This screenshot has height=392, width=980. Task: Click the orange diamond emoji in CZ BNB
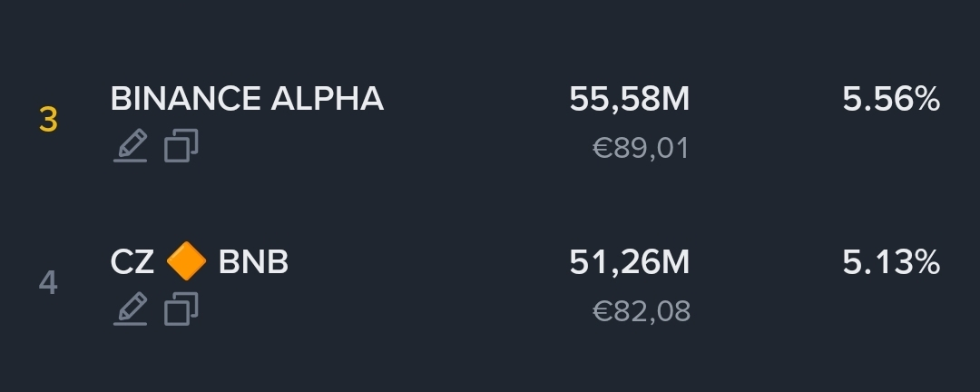coord(186,261)
